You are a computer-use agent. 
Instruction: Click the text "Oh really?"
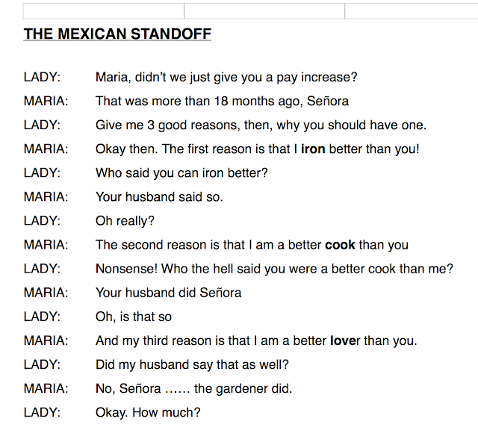(x=125, y=221)
